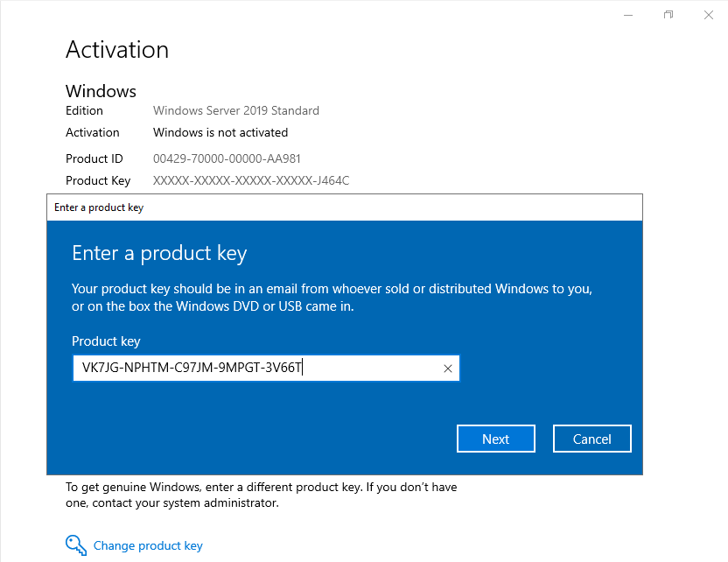Image resolution: width=728 pixels, height=562 pixels.
Task: Open the Change product key link
Action: [x=148, y=544]
